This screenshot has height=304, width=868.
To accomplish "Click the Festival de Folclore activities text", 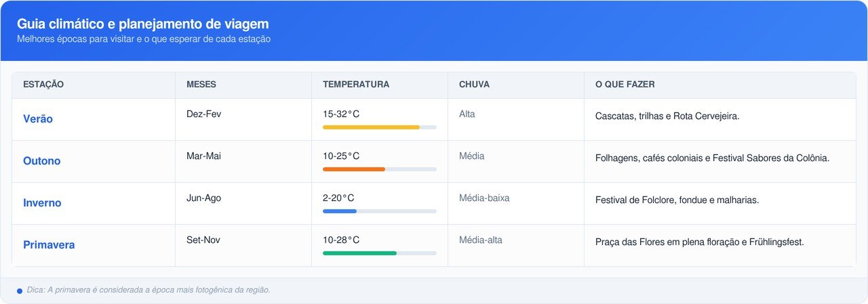I will pos(677,200).
